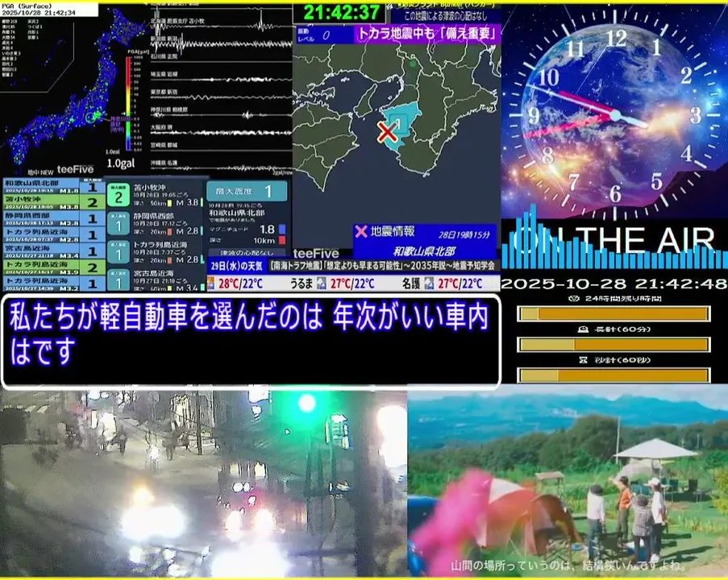The image size is (728, 580).
Task: Click the 長針(60分) progress bar
Action: coord(614,345)
